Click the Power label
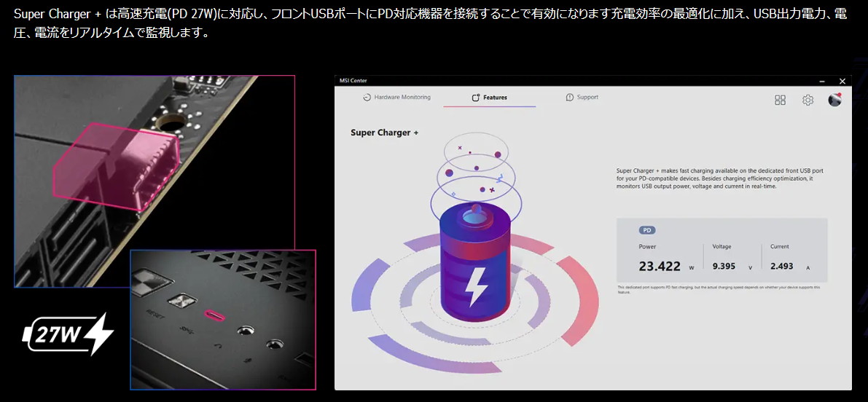 [647, 247]
